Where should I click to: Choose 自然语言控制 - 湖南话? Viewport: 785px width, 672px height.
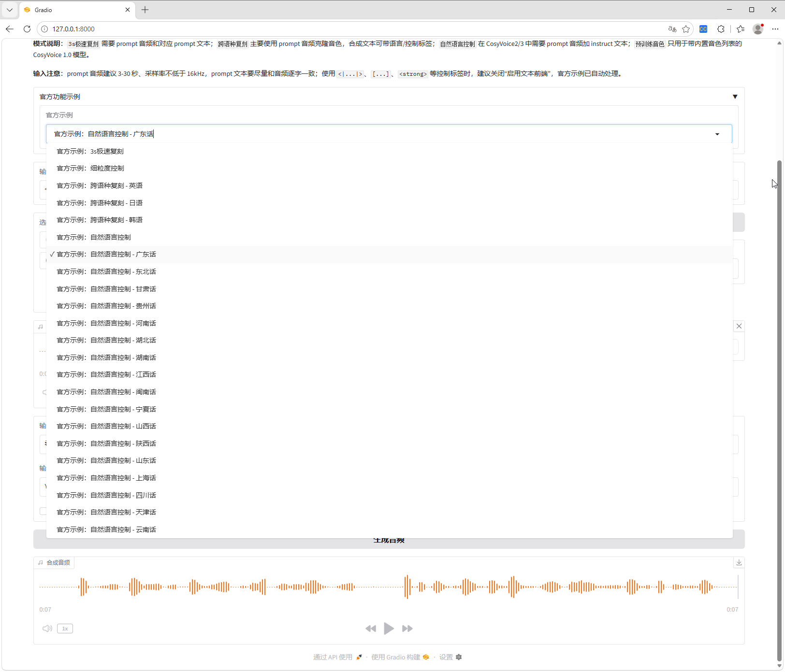(389, 357)
